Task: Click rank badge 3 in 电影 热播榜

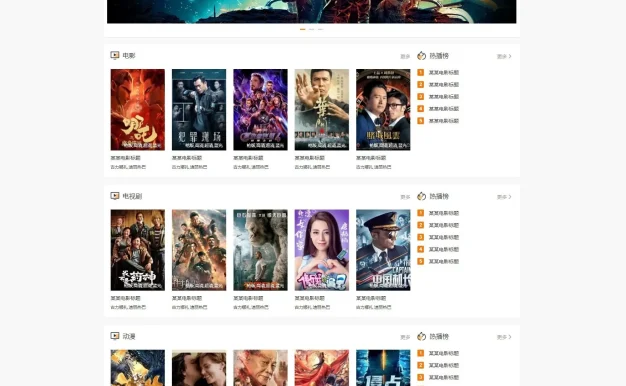Action: click(420, 96)
